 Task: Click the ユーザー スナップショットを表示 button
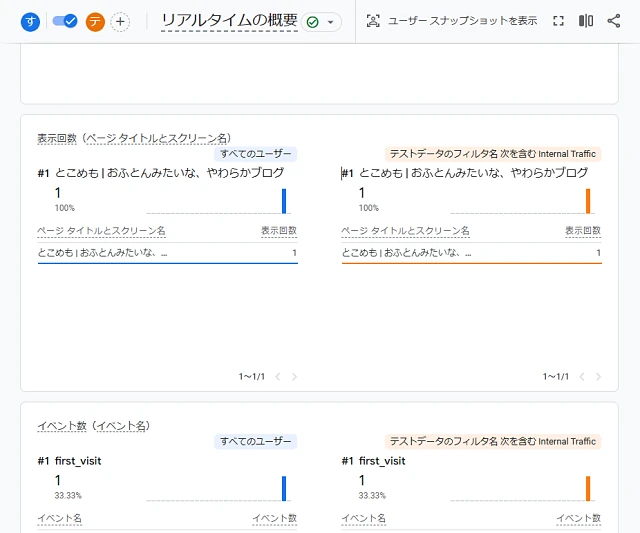pos(452,21)
